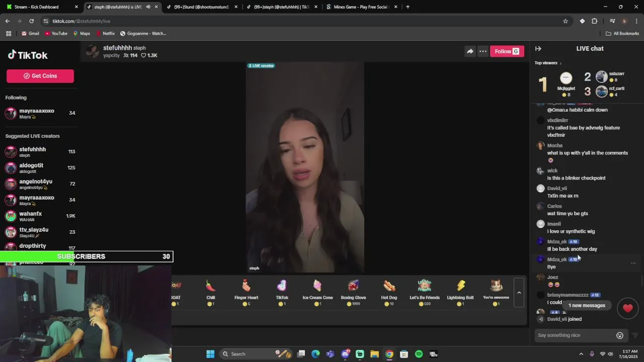Expand Top viewers list
The width and height of the screenshot is (644, 362).
(548, 63)
